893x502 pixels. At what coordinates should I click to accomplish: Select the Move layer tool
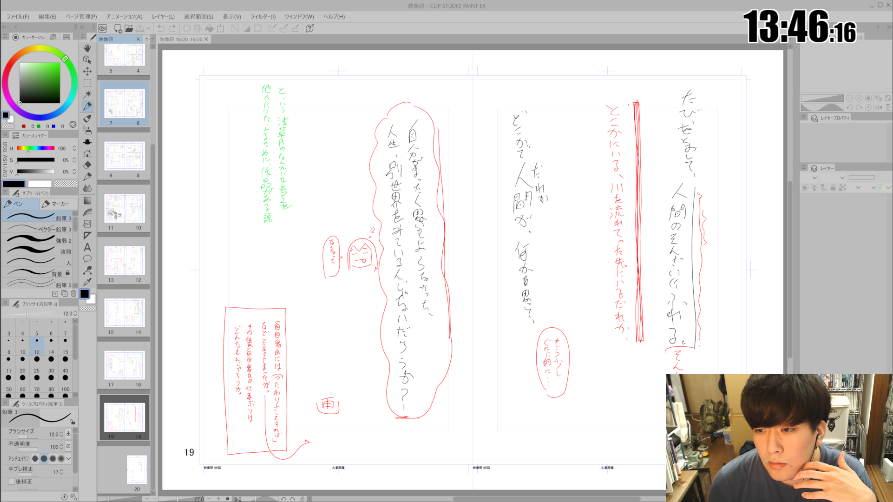coord(87,71)
